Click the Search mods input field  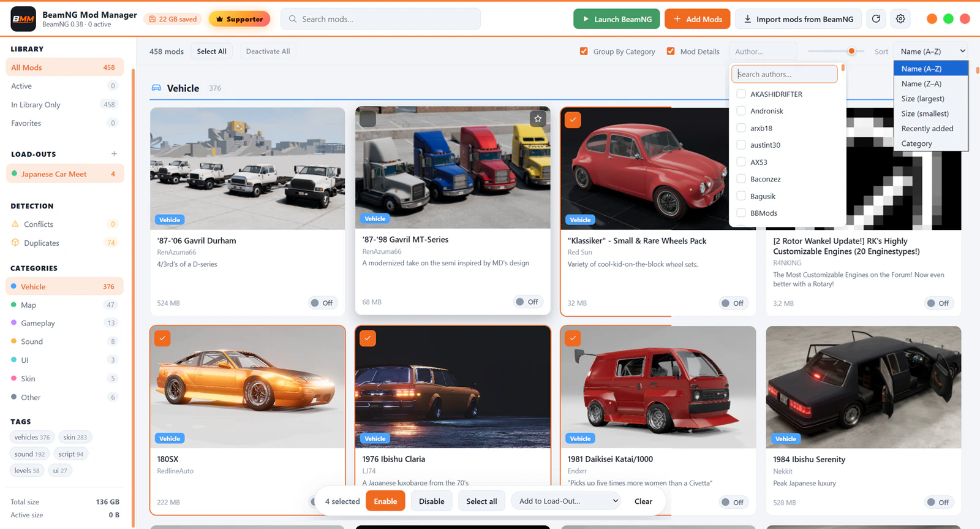pos(381,19)
